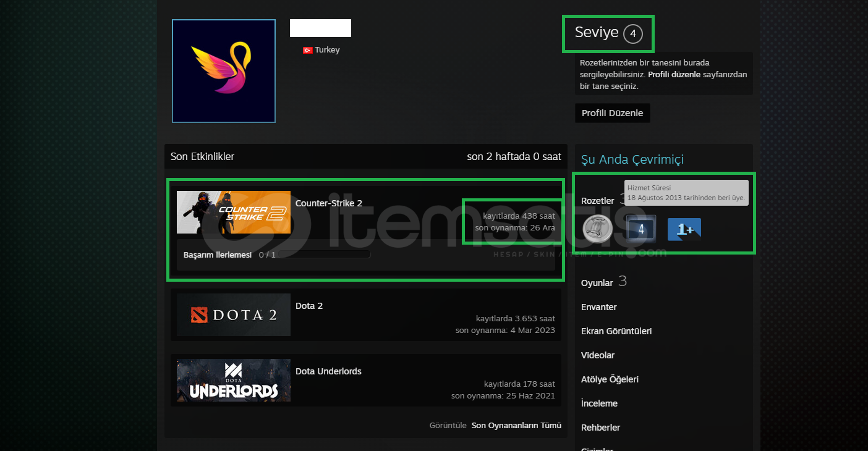Screen dimensions: 868x451
Task: Click the Counter-Strike 2 achievement progress bar
Action: (x=324, y=254)
